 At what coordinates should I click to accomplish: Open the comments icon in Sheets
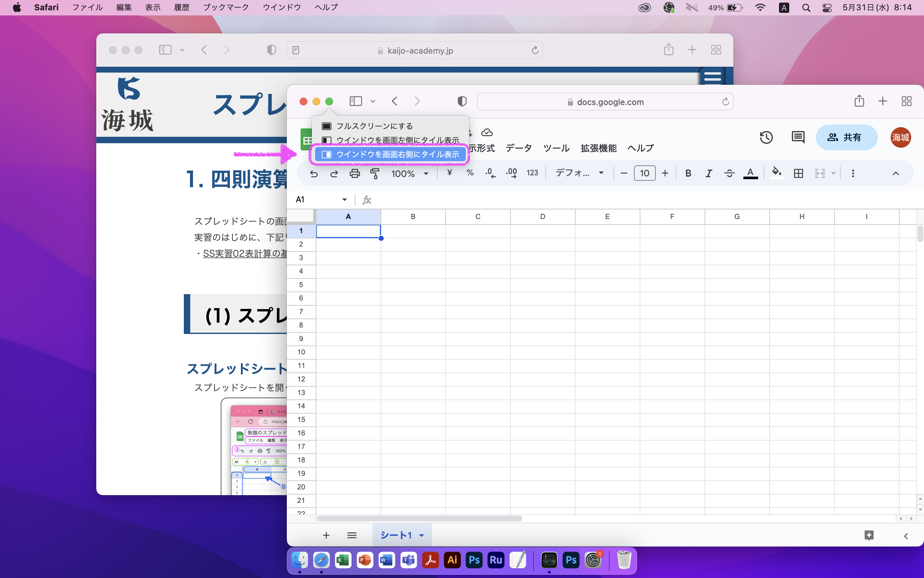coord(798,137)
